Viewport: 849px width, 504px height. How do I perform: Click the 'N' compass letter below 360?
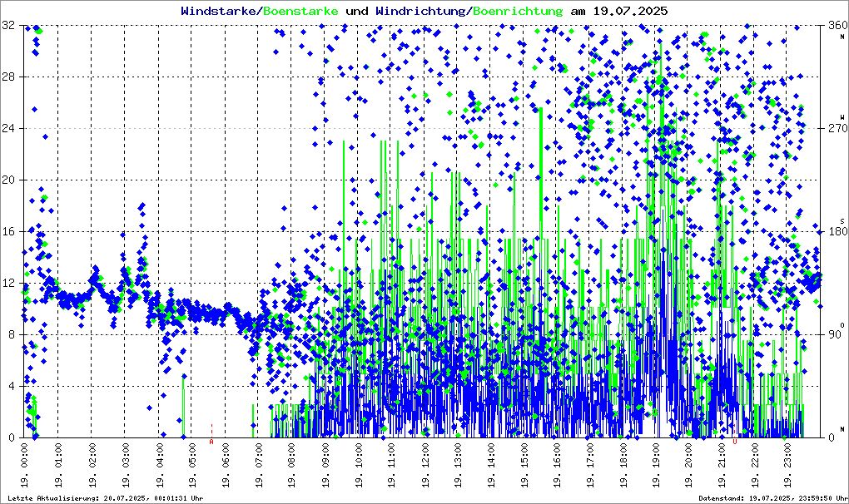[842, 37]
